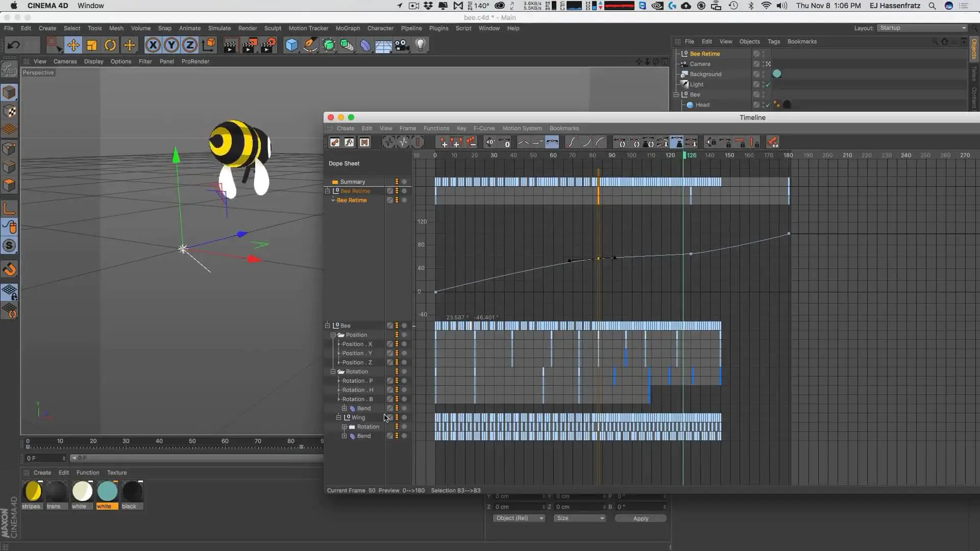
Task: Switch Timeline to Motion mode icon
Action: (364, 142)
